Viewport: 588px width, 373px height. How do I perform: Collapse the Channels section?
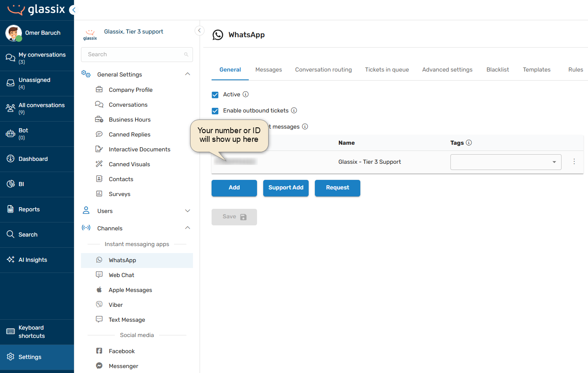tap(188, 228)
